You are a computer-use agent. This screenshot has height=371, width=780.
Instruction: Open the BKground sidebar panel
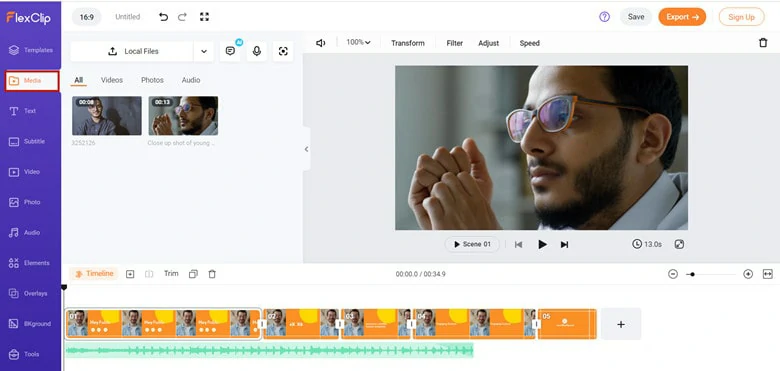pyautogui.click(x=30, y=324)
